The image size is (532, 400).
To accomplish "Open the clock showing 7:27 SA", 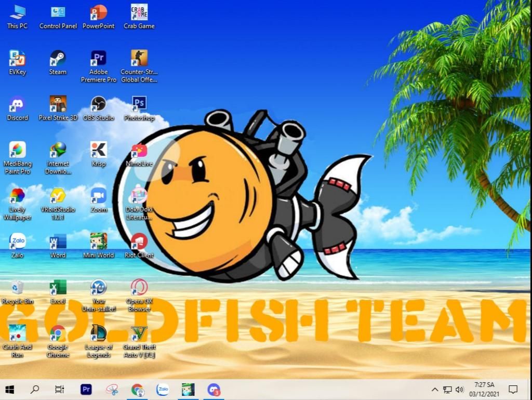I will click(x=484, y=390).
